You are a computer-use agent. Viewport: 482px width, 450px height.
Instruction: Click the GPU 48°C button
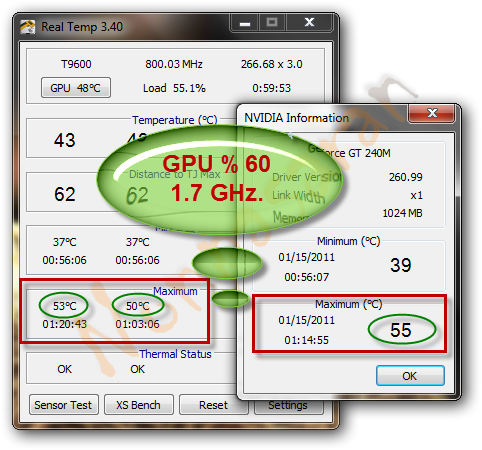(x=76, y=88)
